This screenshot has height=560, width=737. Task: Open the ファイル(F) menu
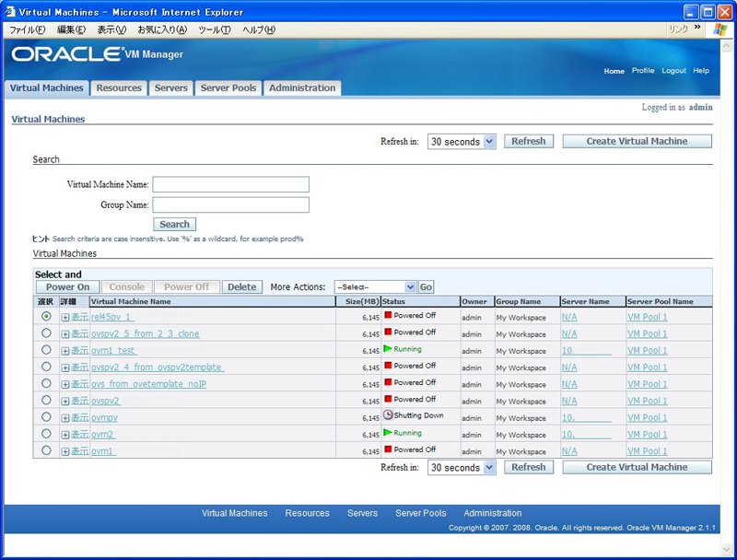(x=28, y=29)
